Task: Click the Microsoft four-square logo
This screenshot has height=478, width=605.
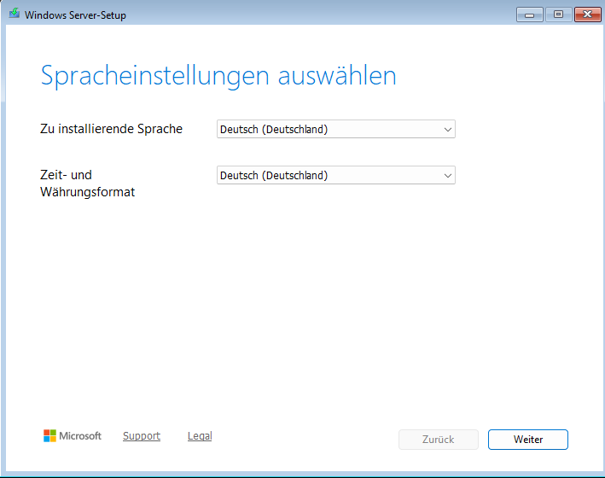Action: (50, 436)
